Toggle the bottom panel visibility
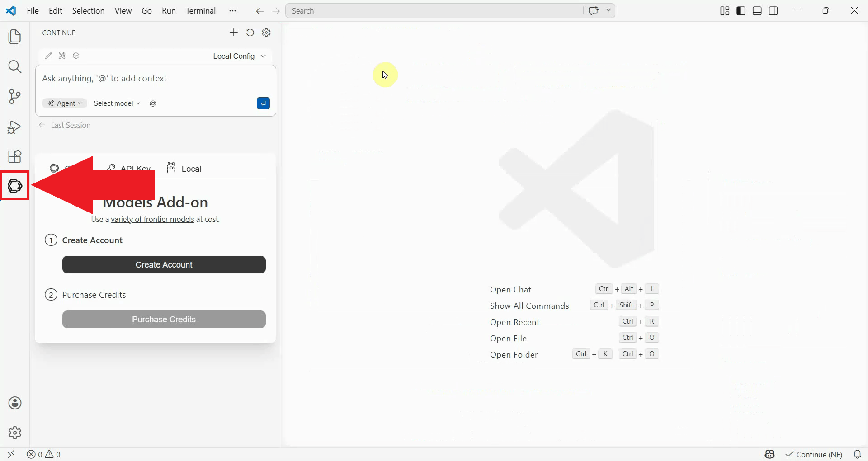Image resolution: width=868 pixels, height=461 pixels. tap(757, 10)
